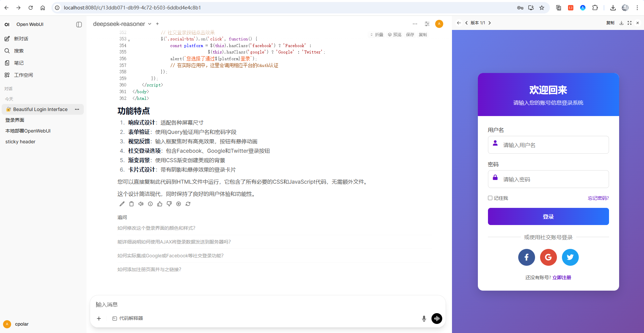Expand the preview to fullscreen
Image resolution: width=644 pixels, height=333 pixels.
point(630,23)
